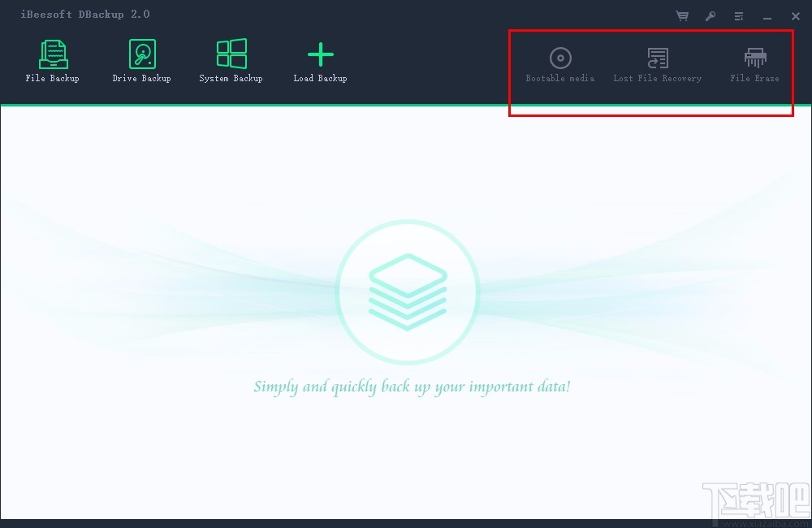The image size is (812, 528).
Task: Click the key icon to register license
Action: coord(710,15)
